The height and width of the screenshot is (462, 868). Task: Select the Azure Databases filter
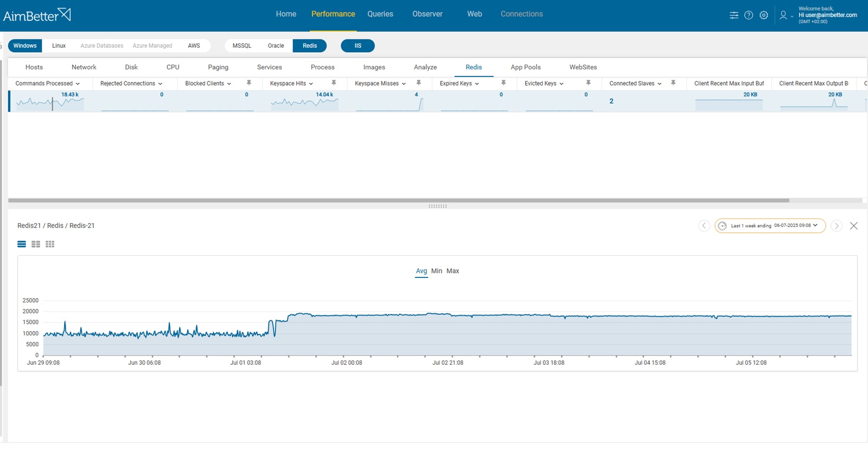[x=102, y=46]
